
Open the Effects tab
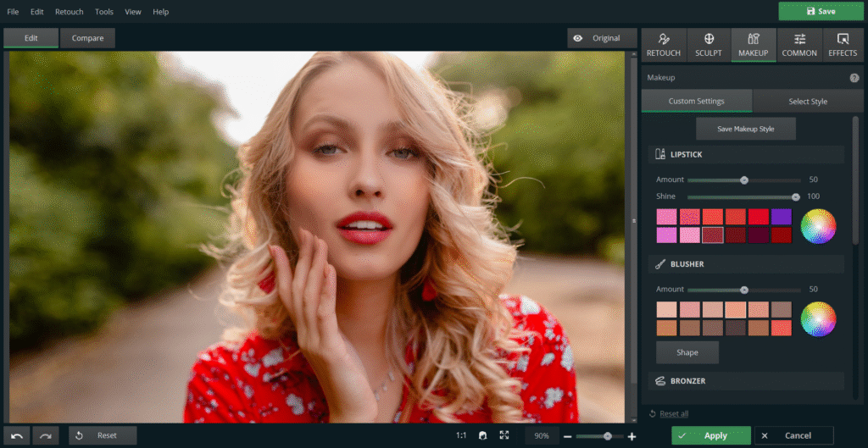click(843, 45)
